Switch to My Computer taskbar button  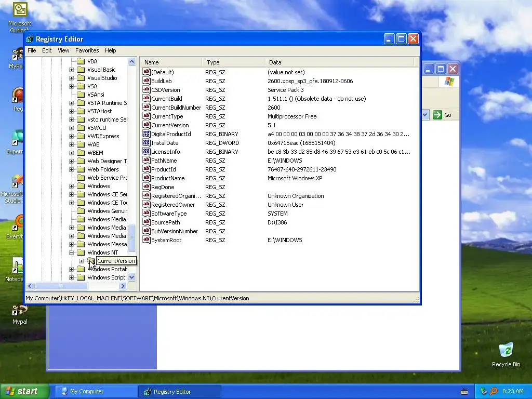point(96,391)
